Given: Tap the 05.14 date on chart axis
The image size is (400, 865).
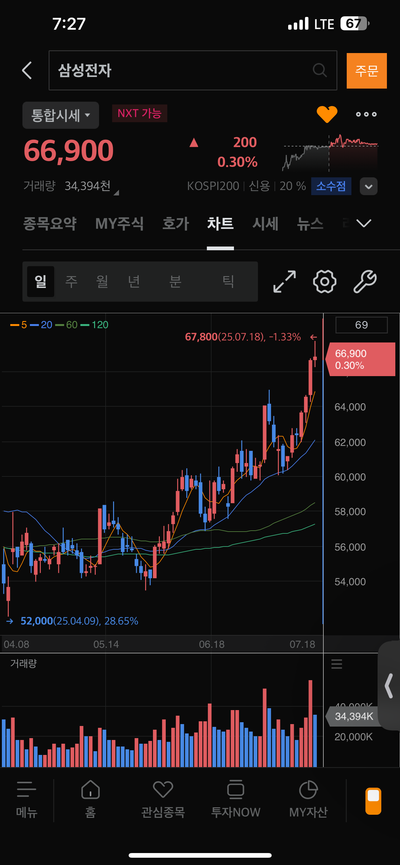Looking at the screenshot, I should tap(106, 644).
